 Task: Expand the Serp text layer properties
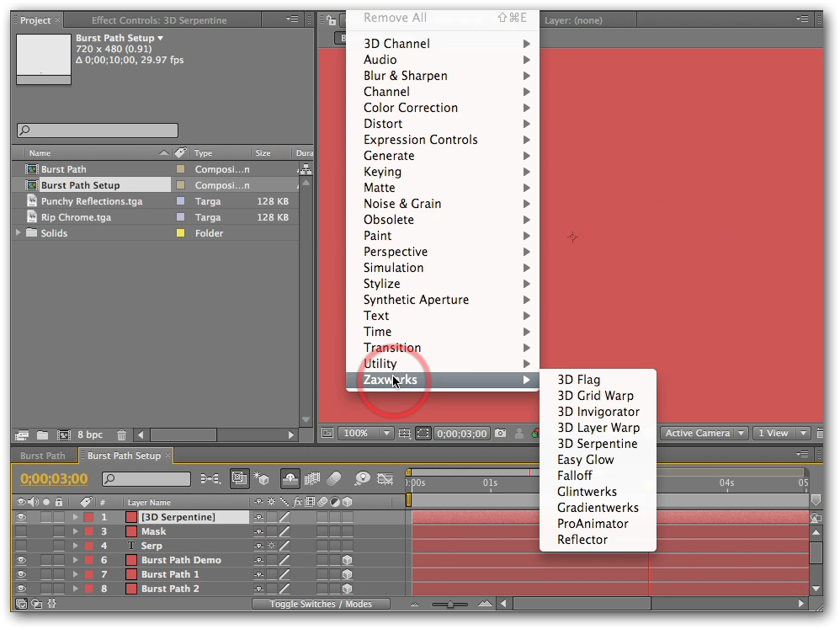pos(76,546)
